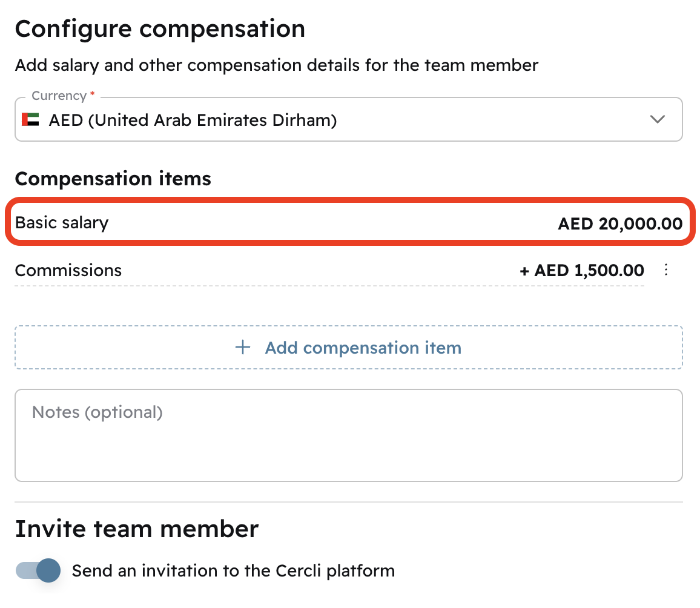The height and width of the screenshot is (608, 700).
Task: Click the 'Send an invitation to the Cercli platform' label
Action: click(233, 570)
